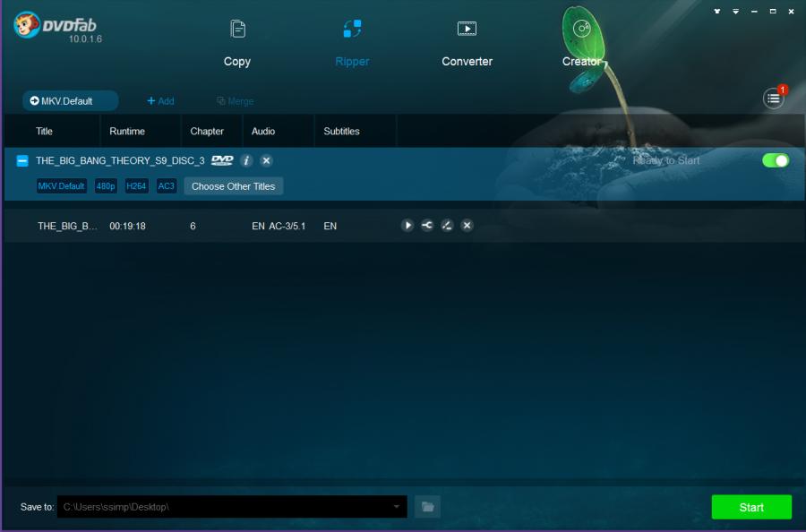Select the EN subtitles entry
This screenshot has width=806, height=532.
[x=330, y=227]
